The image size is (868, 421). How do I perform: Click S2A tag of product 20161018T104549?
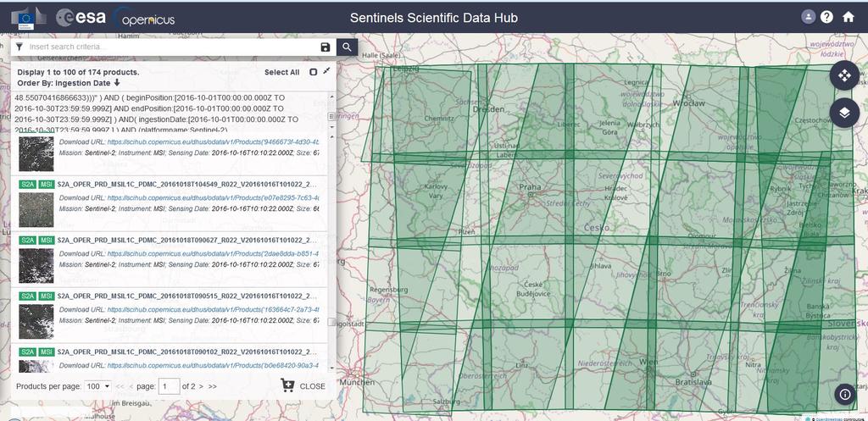[x=27, y=184]
